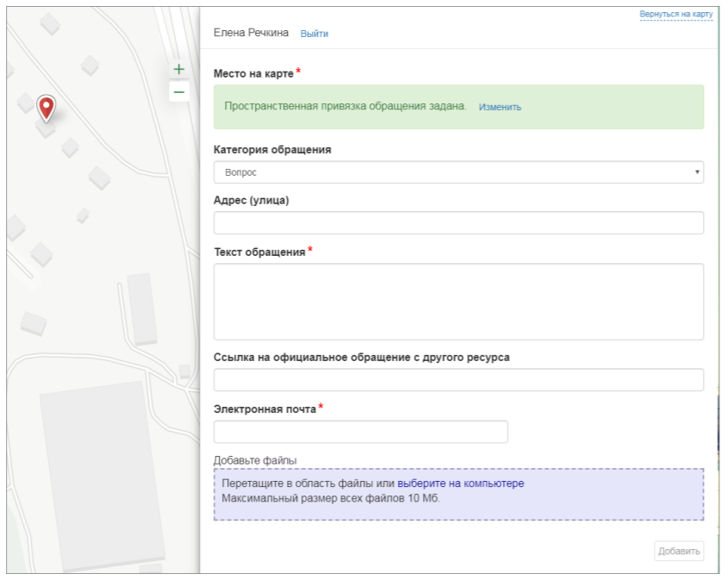Focus the Ссылка на официальное обращение field
Image resolution: width=728 pixels, height=580 pixels.
[458, 380]
